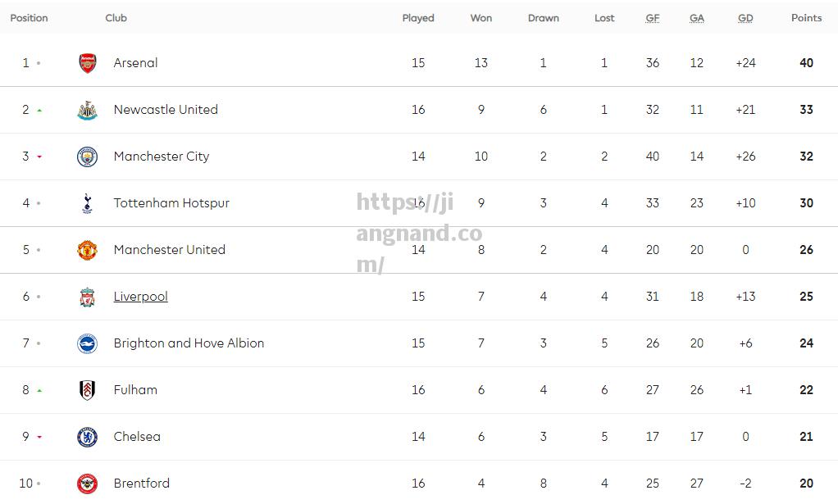Open the Liverpool club link

point(140,297)
